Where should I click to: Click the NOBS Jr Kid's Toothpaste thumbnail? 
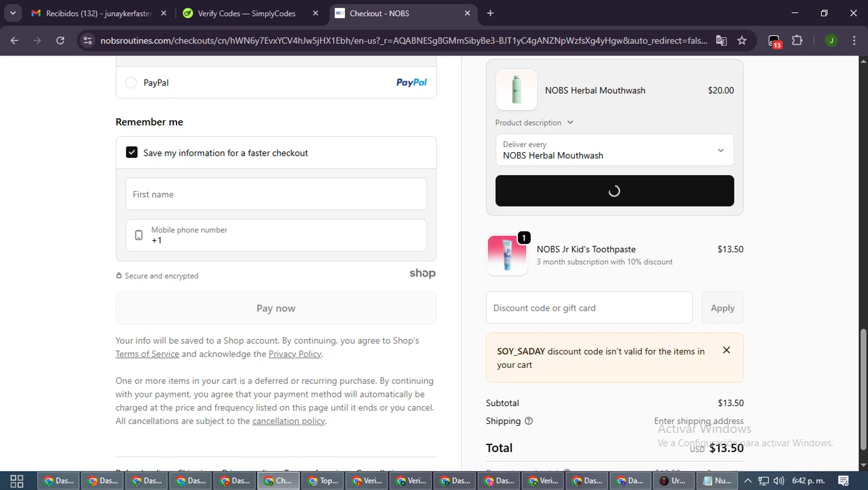click(507, 255)
